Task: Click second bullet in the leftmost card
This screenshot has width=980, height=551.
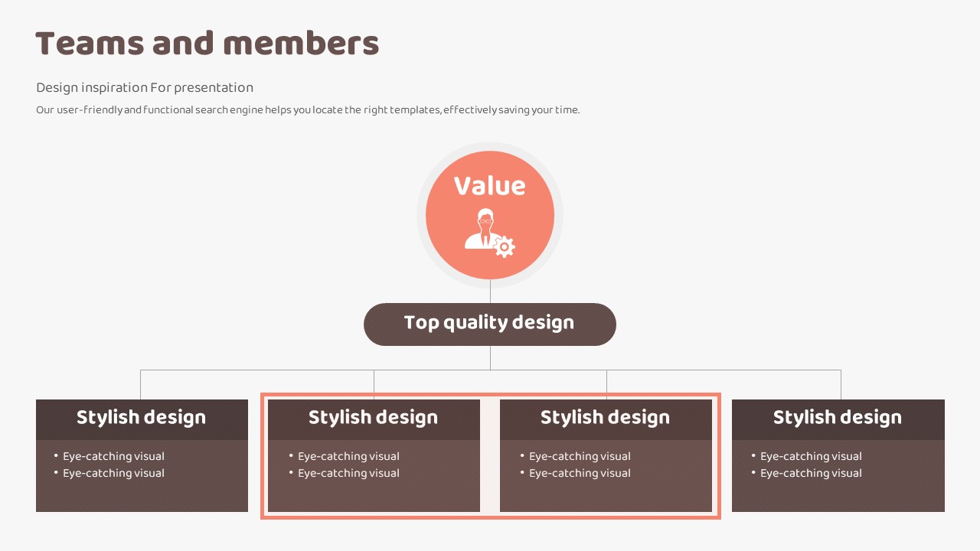Action: click(113, 473)
